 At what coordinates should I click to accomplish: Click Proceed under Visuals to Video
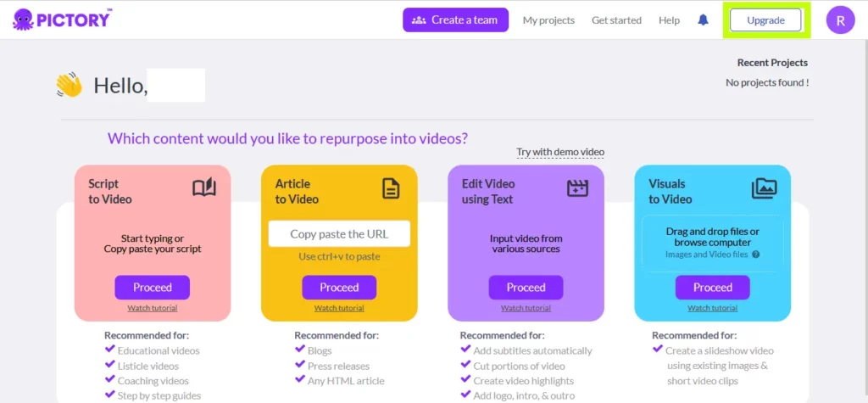[x=712, y=287]
